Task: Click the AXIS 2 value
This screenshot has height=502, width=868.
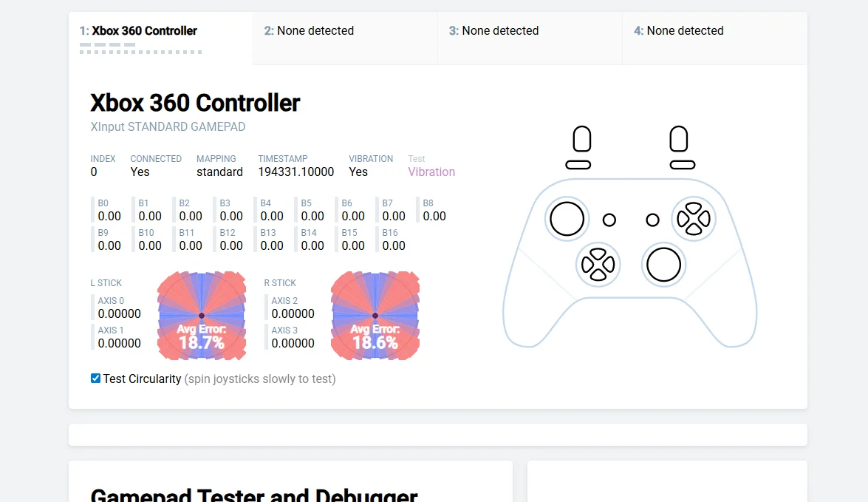Action: pyautogui.click(x=293, y=313)
